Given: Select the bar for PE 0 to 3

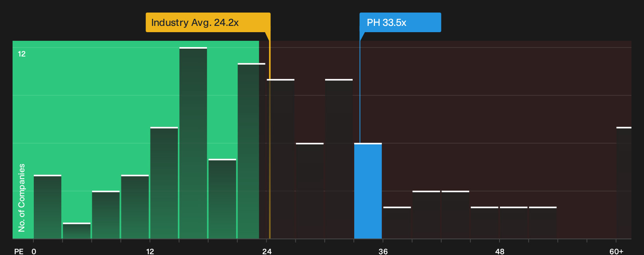Looking at the screenshot, I should tap(48, 207).
